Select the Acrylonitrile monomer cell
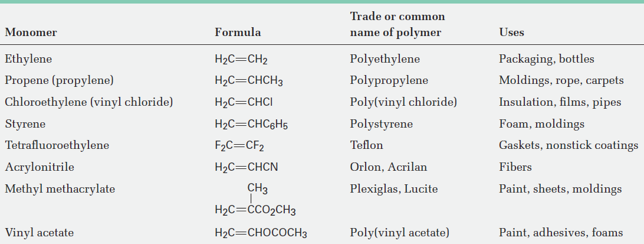This screenshot has height=244, width=644. [40, 167]
